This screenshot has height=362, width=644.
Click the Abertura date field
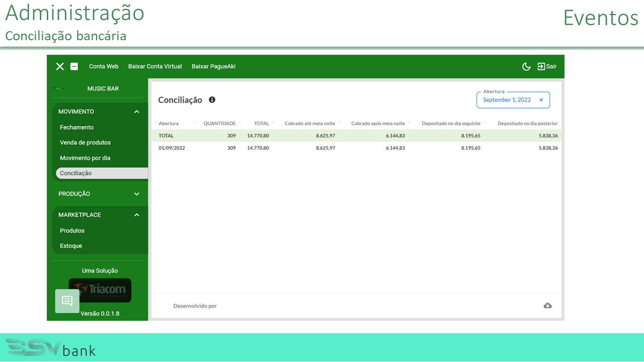[513, 100]
